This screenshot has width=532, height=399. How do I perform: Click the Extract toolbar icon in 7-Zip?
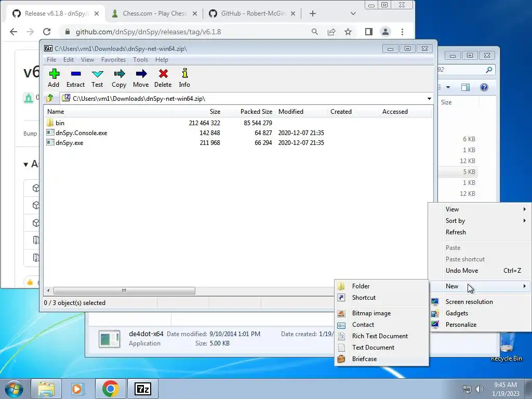[75, 78]
